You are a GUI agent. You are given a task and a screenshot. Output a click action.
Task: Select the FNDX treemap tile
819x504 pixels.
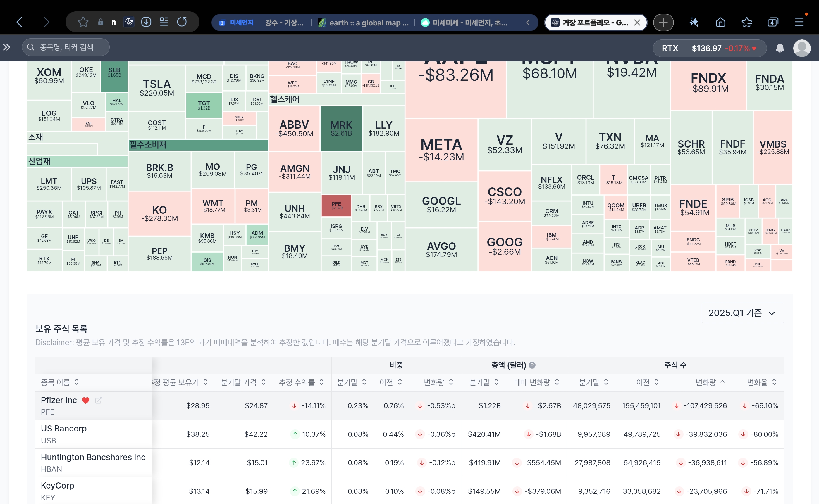(708, 86)
